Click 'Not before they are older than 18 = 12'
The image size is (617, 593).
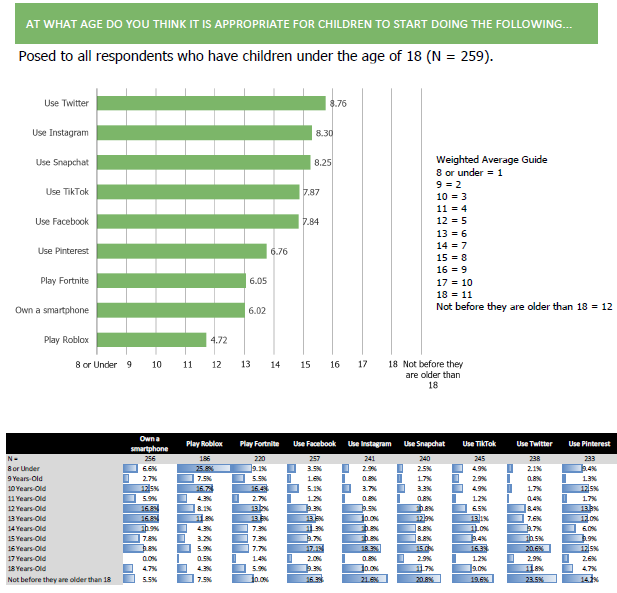coord(524,307)
